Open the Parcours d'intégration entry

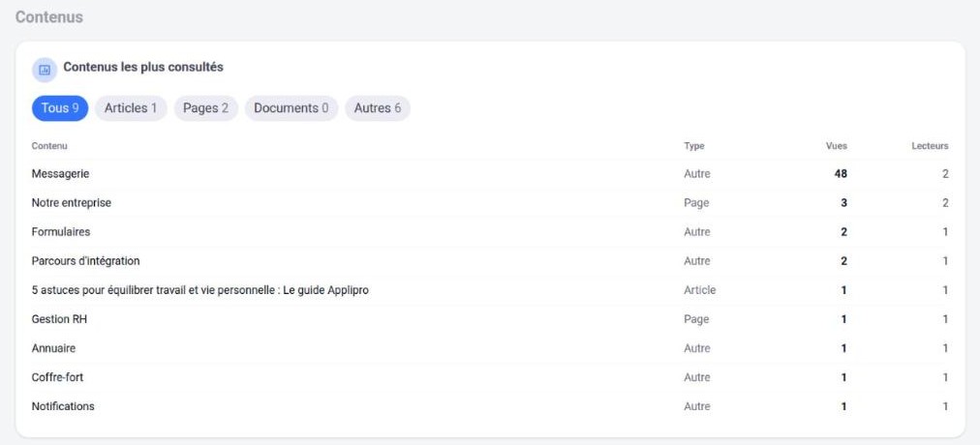point(490,261)
